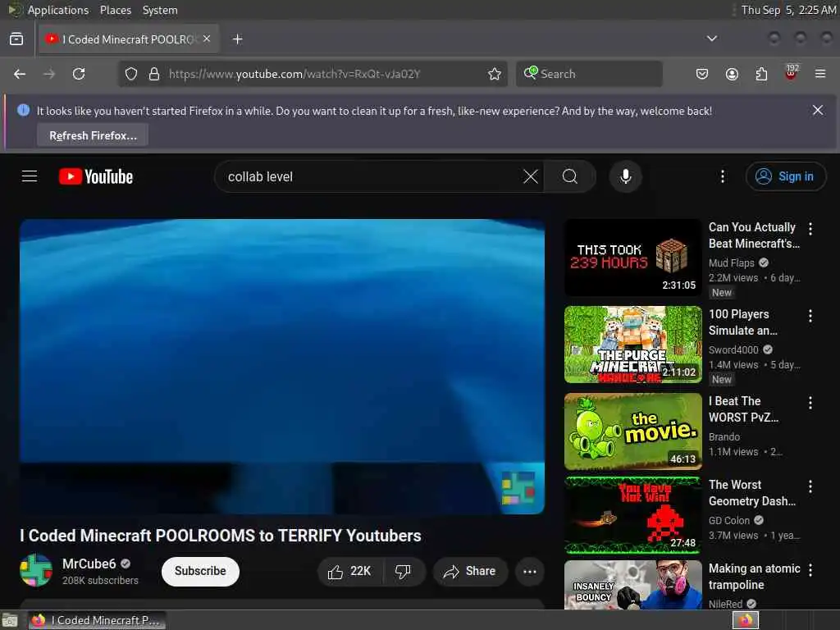Open the THIS TOOK 239 HOURS thumbnail
This screenshot has height=630, width=840.
632,258
